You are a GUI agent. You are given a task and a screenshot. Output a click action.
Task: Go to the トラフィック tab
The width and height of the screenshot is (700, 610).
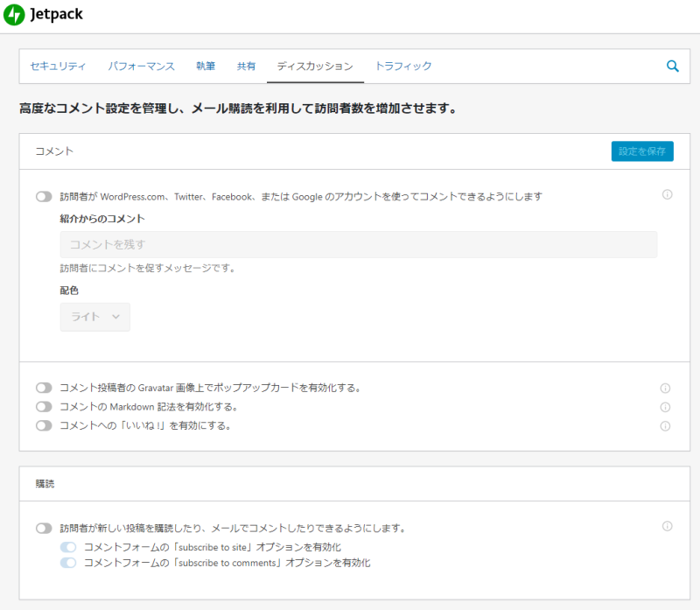403,67
